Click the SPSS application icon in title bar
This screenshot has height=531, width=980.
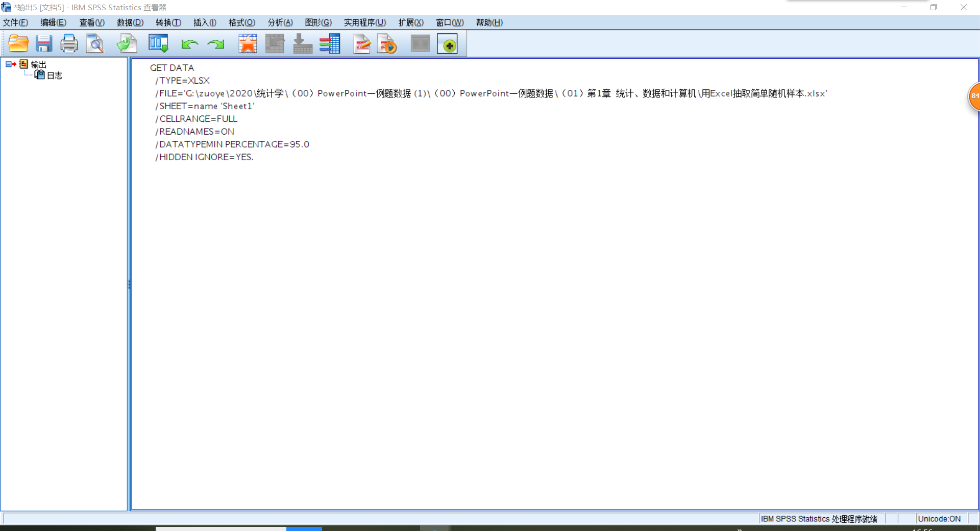click(6, 7)
